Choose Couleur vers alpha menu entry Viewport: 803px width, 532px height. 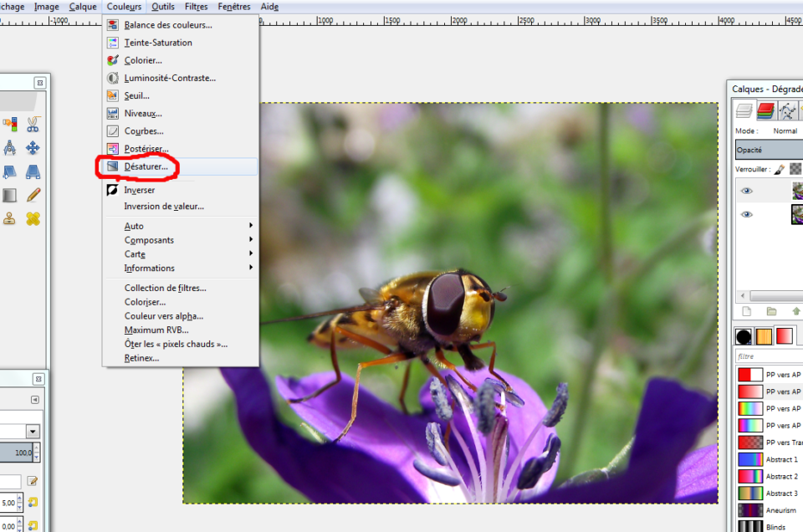[x=181, y=316]
